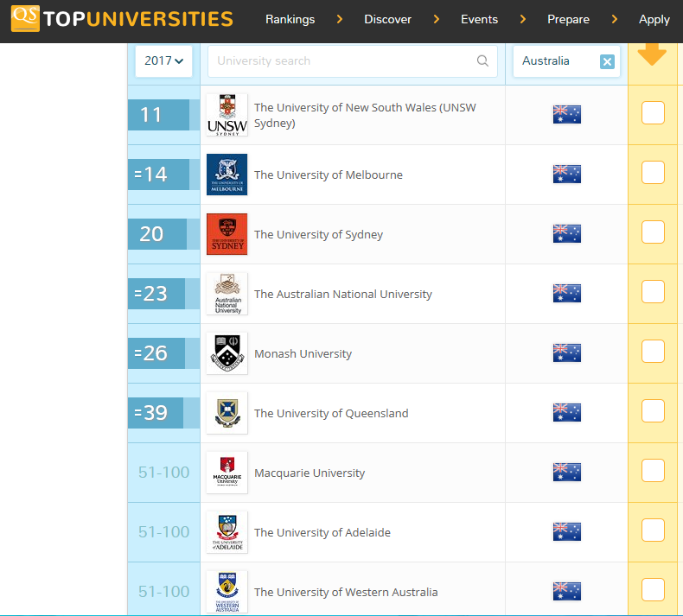Open University of Melbourne logo
This screenshot has height=616, width=683.
(227, 175)
